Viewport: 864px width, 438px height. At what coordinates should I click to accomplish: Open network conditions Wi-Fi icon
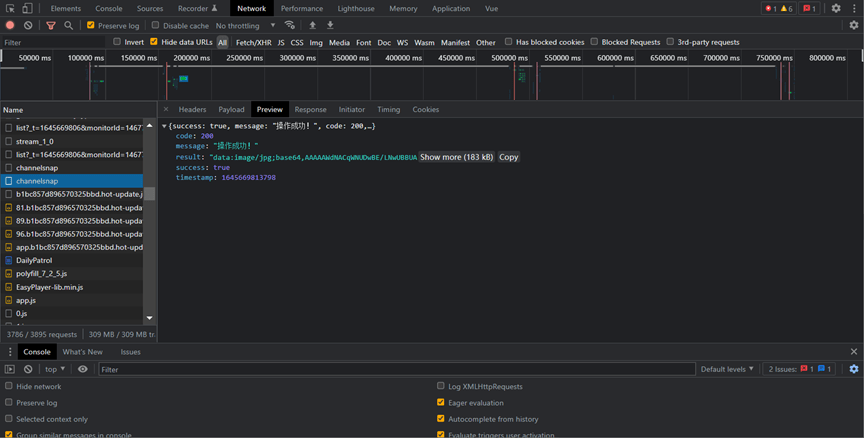point(290,25)
